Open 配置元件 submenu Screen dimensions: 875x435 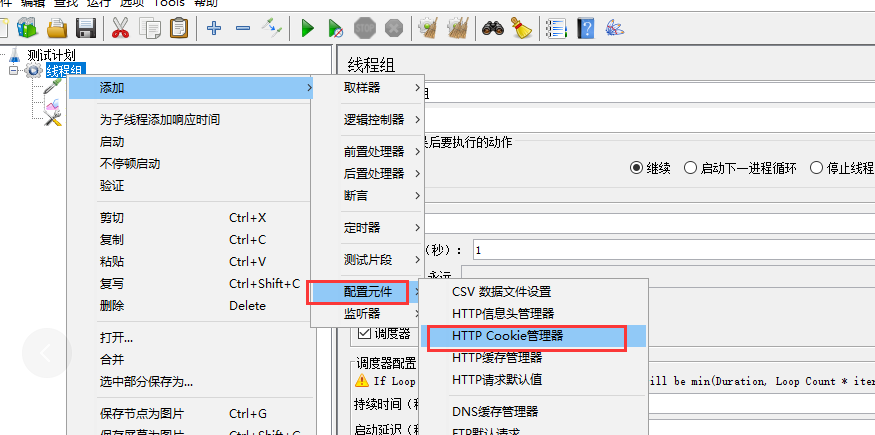pos(367,292)
